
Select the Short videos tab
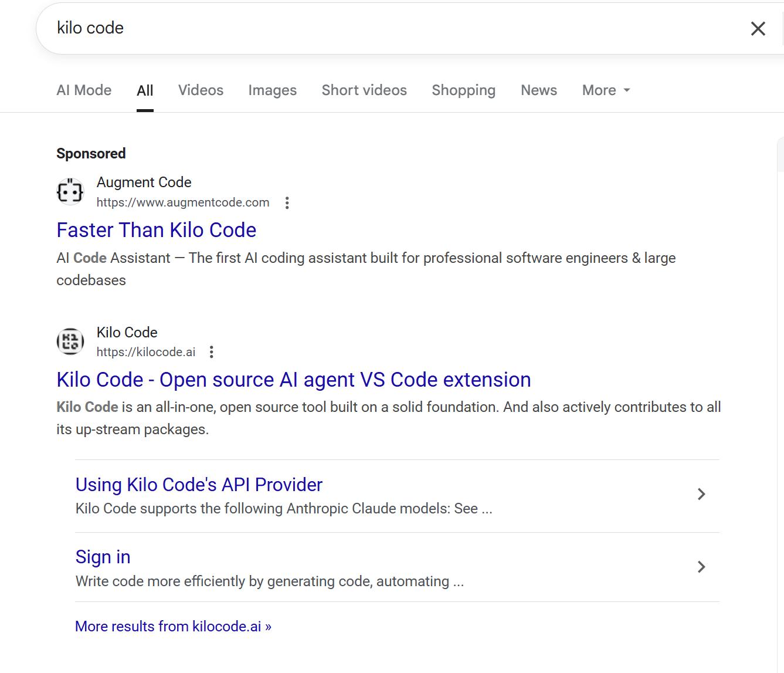click(x=364, y=90)
